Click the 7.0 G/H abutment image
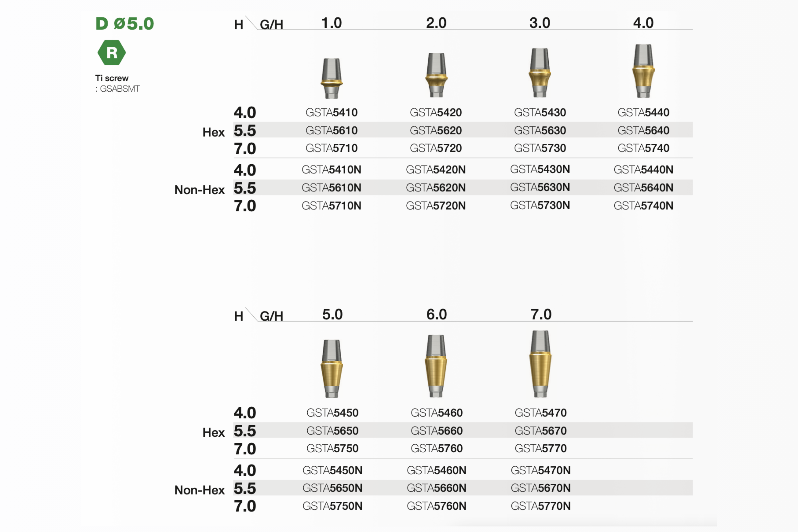Viewport: 798px width, 532px height. 540,364
